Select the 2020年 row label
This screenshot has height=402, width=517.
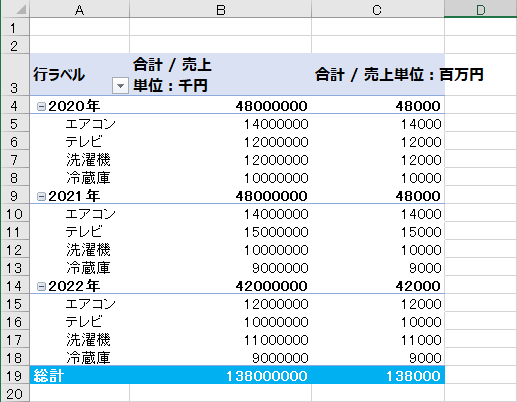[74, 106]
